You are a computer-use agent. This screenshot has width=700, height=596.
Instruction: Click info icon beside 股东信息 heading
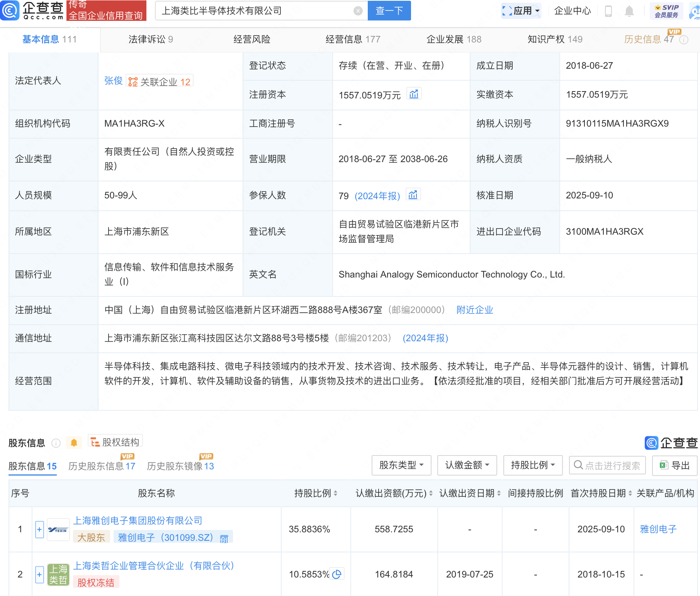click(56, 443)
